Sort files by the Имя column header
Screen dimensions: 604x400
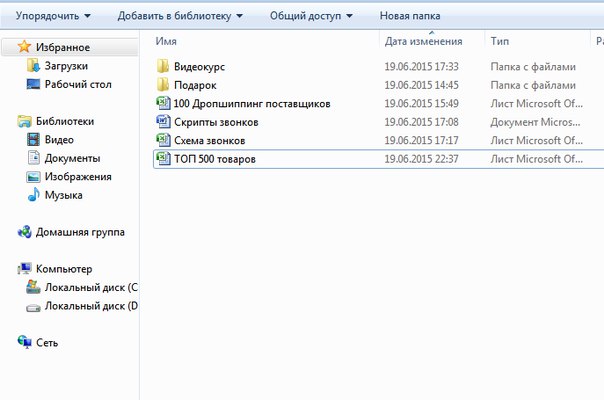point(167,41)
